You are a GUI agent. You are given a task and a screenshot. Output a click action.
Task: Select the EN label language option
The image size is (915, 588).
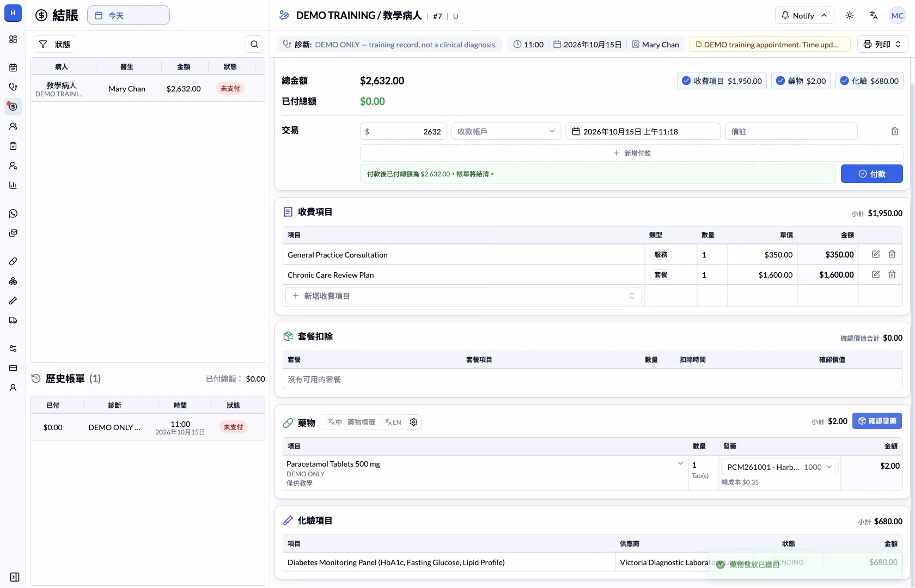tap(393, 422)
